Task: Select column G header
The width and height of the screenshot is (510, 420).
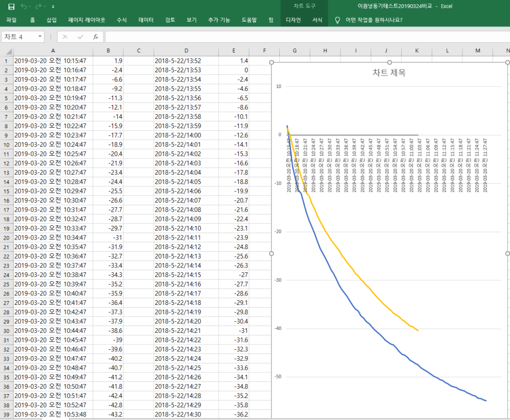Action: (295, 51)
